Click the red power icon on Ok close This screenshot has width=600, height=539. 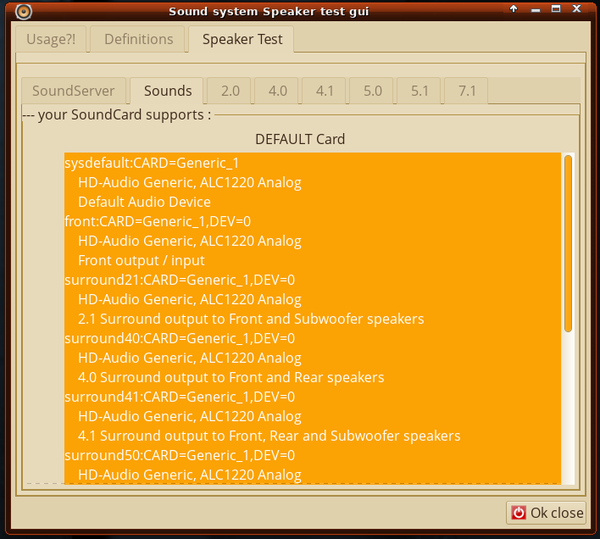pos(518,513)
